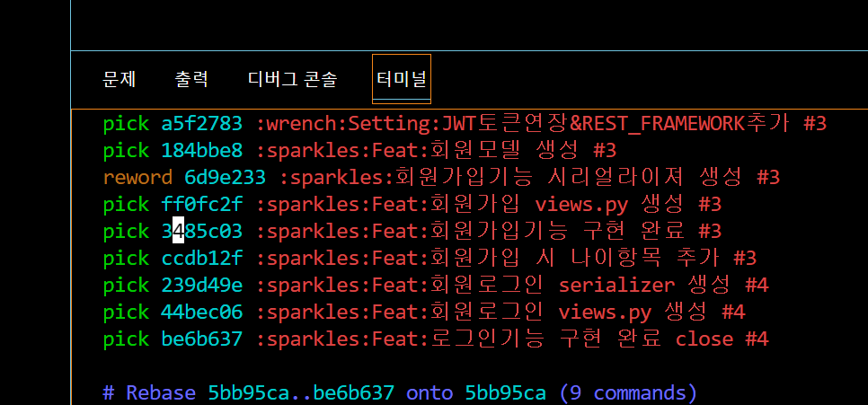
Task: Click commit hash 6d9e233
Action: tap(225, 177)
